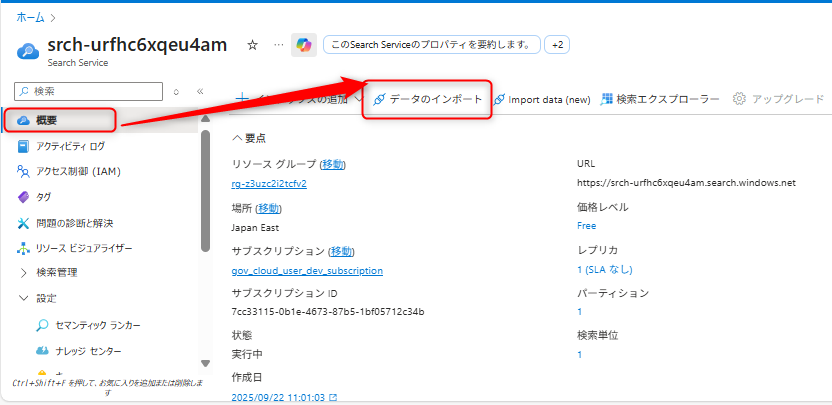Click the Search Service cloud icon by the title
The width and height of the screenshot is (832, 405).
[28, 51]
